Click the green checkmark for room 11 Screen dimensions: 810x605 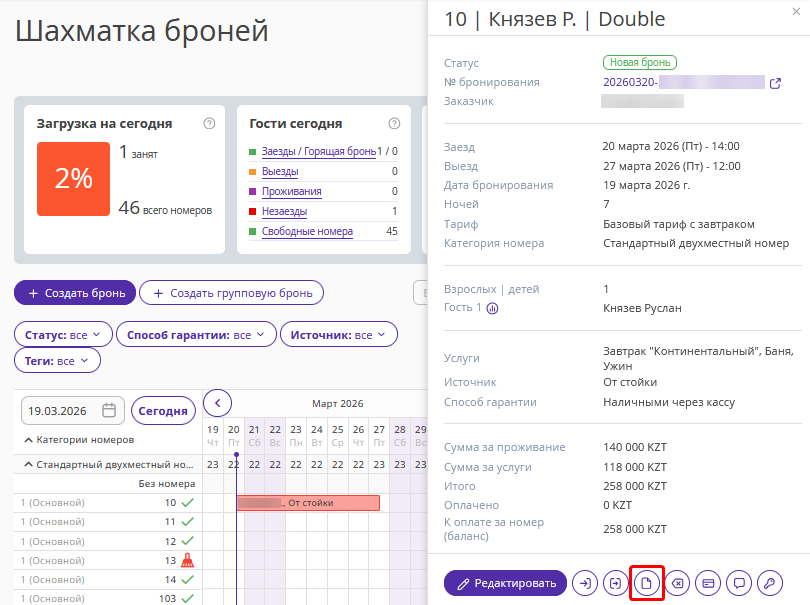click(x=188, y=522)
